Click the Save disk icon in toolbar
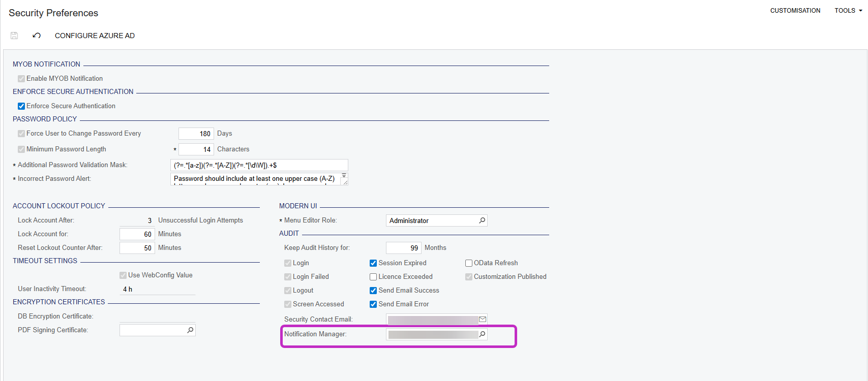 coord(14,36)
